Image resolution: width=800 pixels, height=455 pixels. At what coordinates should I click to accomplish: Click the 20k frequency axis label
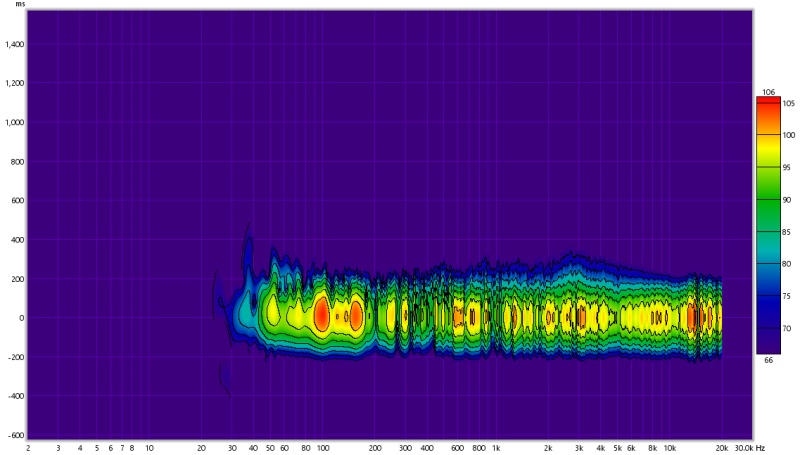tap(721, 448)
